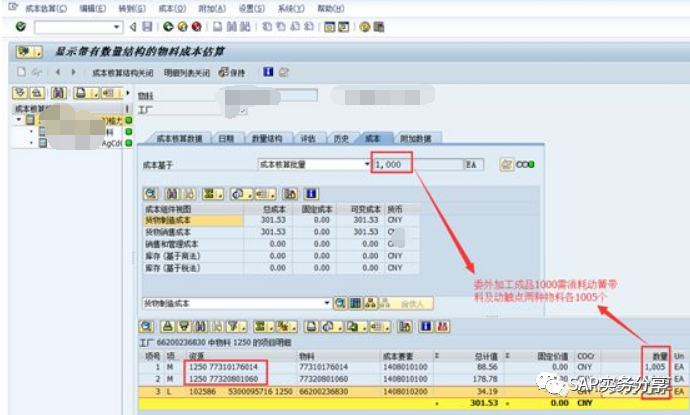Click the details magnifier icon above cost component table

click(151, 193)
